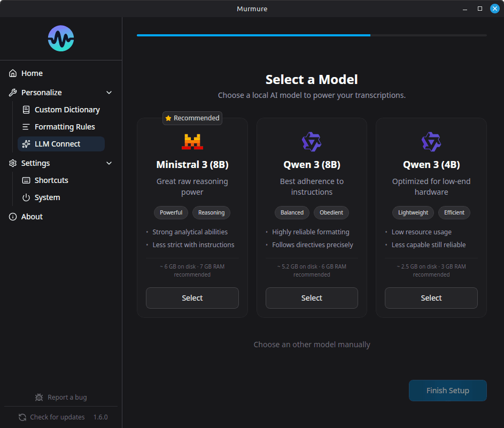Open Formatting Rules page
The height and width of the screenshot is (428, 504).
[x=64, y=127]
